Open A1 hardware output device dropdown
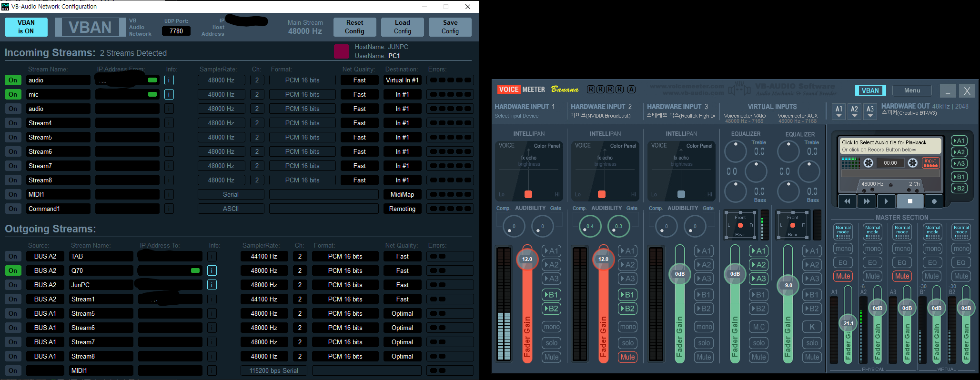The image size is (980, 380). click(x=839, y=111)
